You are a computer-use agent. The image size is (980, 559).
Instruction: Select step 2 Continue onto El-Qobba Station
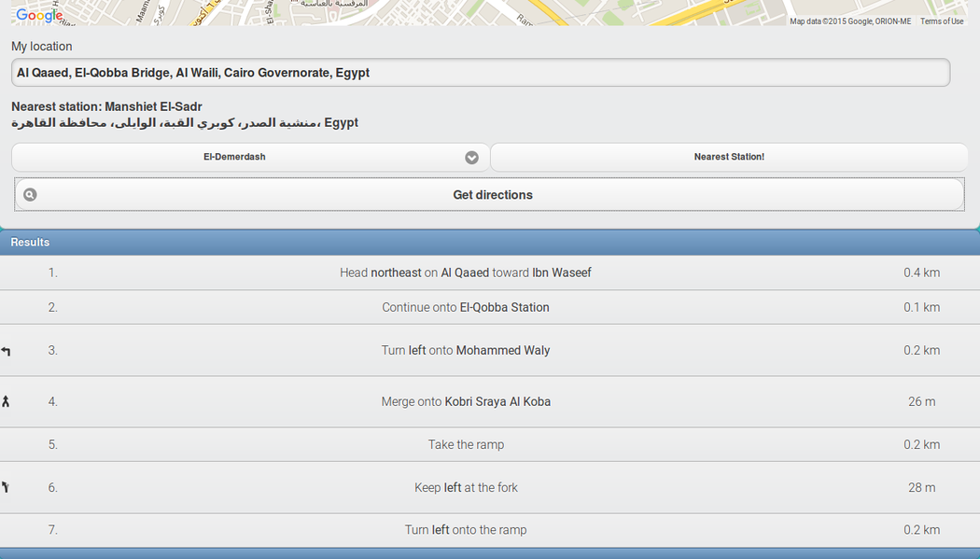[x=465, y=307]
